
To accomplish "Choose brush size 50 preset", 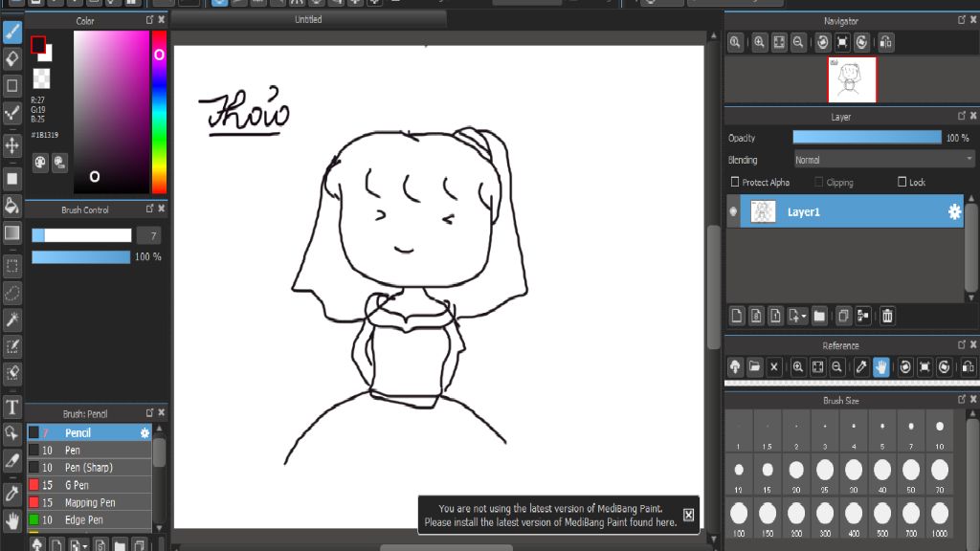I will point(911,474).
